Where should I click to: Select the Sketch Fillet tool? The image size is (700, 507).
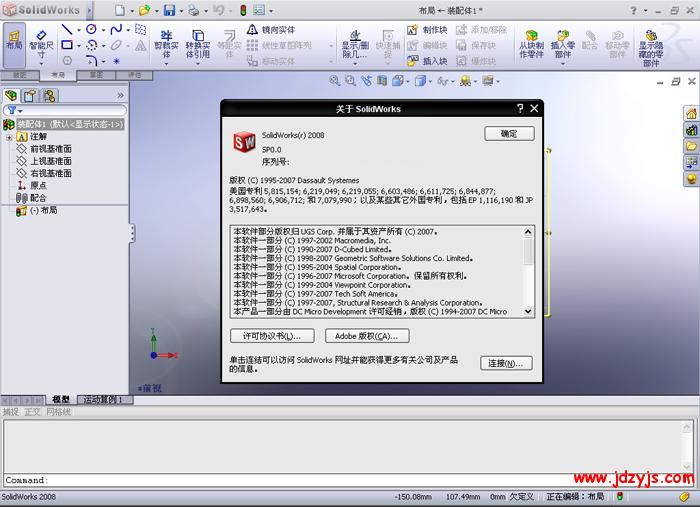coord(92,60)
